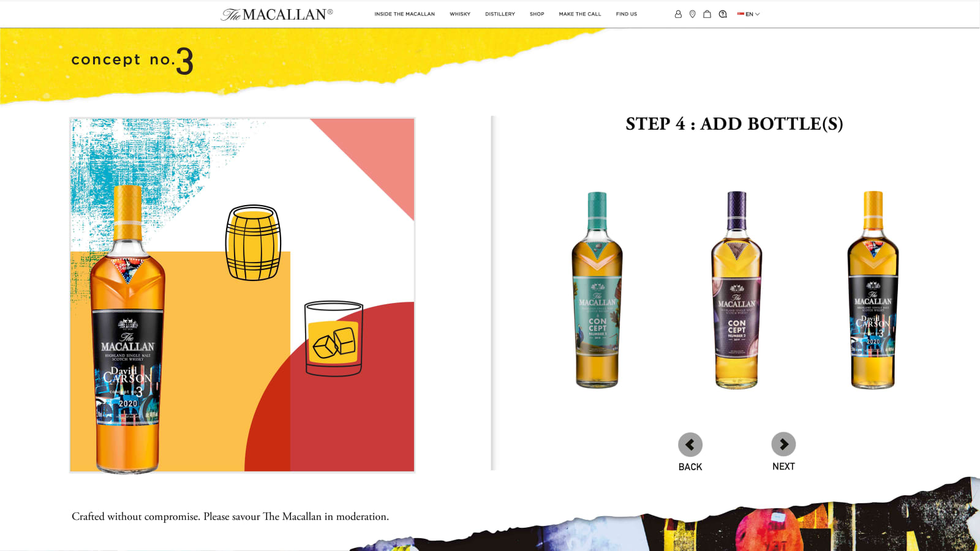
Task: Add the purple Concept Number 2 bottle
Action: [737, 290]
